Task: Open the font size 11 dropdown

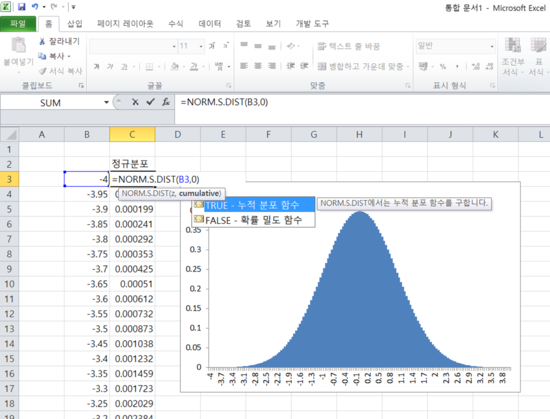Action: 201,46
